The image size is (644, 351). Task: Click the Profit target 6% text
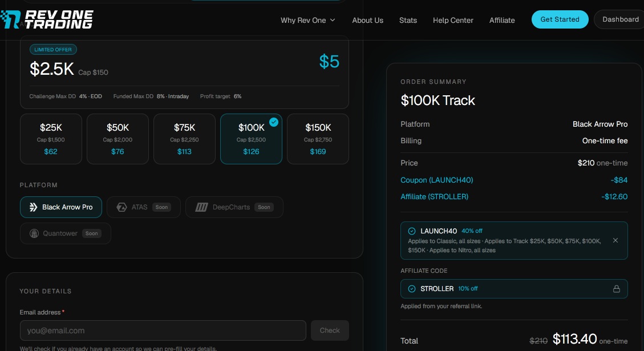[221, 96]
